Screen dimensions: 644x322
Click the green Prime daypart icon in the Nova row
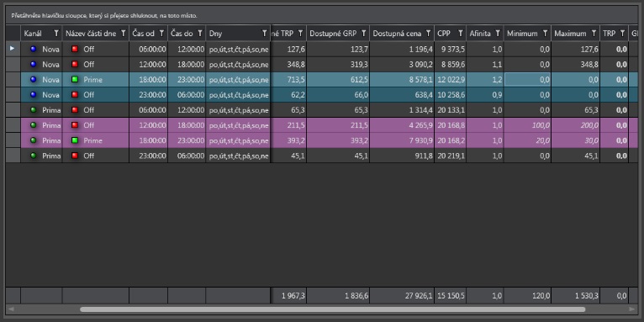coord(75,80)
